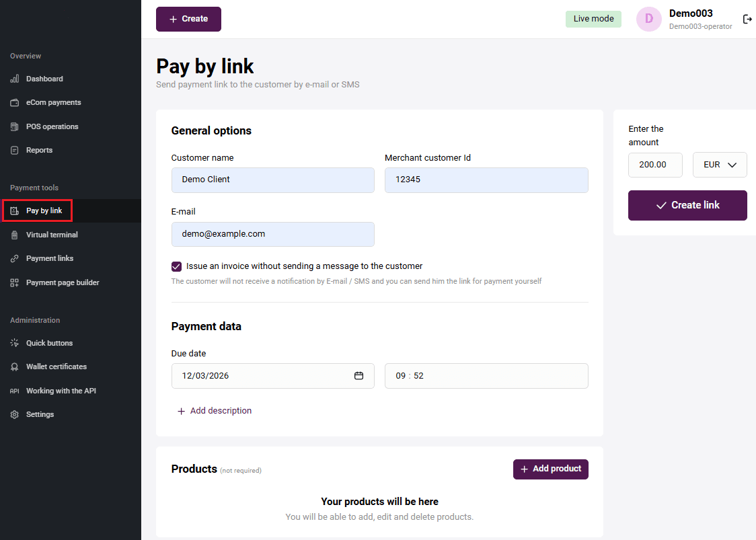Click the Reports document icon
Image resolution: width=756 pixels, height=540 pixels.
point(15,151)
